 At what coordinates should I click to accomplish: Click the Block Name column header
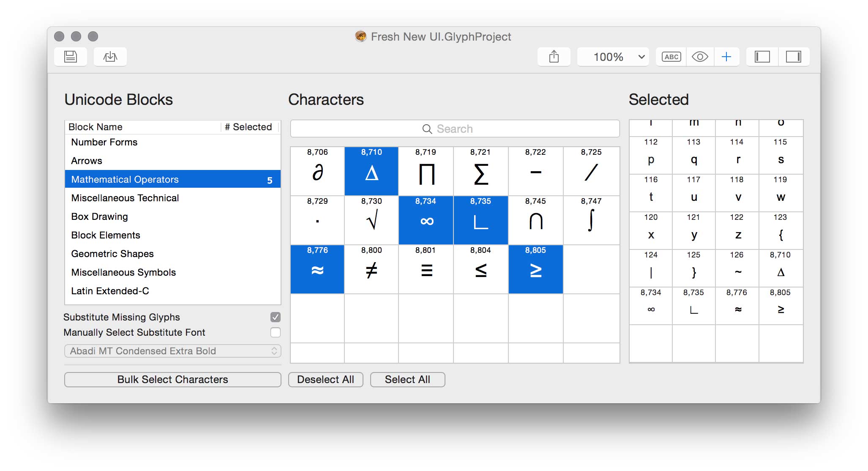click(143, 127)
